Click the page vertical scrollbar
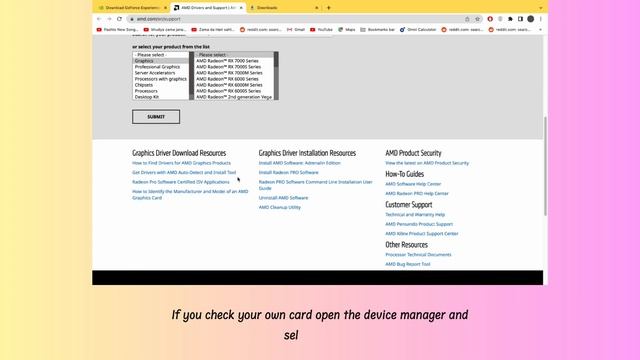The height and width of the screenshot is (360, 640). coord(545,166)
